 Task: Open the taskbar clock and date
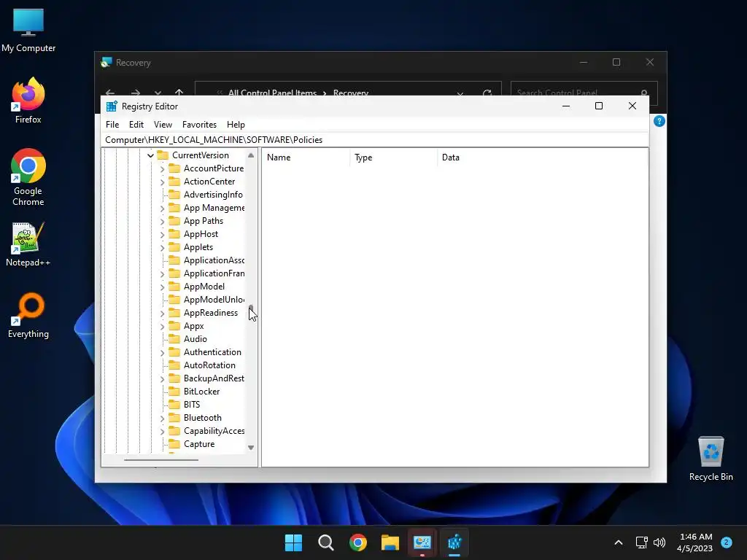(x=695, y=542)
